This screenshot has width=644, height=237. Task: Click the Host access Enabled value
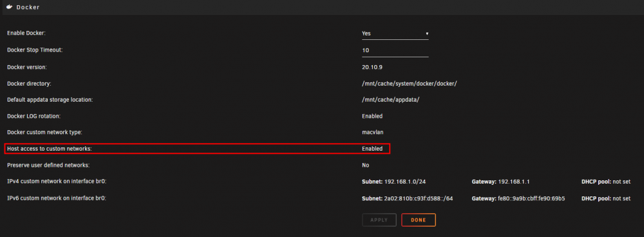[x=372, y=149]
